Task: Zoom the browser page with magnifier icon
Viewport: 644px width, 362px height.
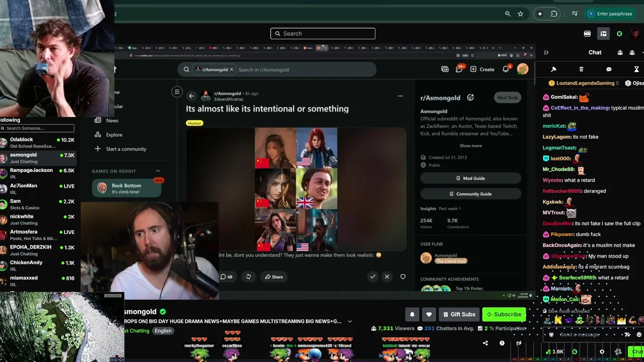Action: (x=508, y=14)
